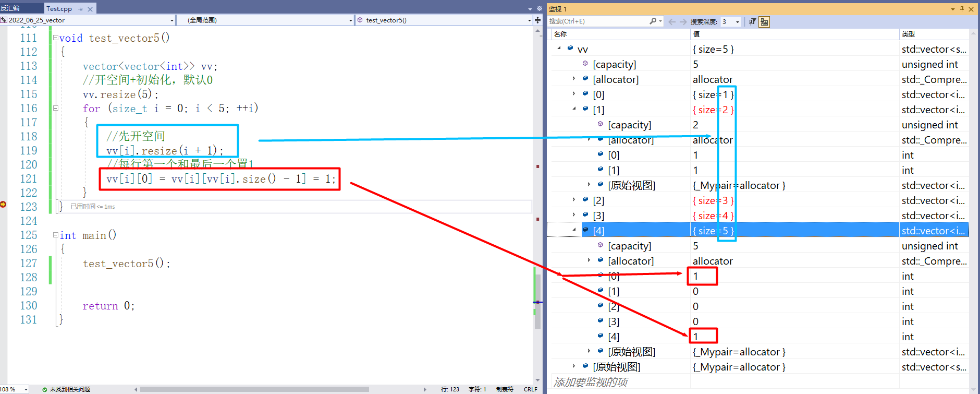
Task: Toggle auto-hide pin on Watch 1 panel
Action: (x=962, y=9)
